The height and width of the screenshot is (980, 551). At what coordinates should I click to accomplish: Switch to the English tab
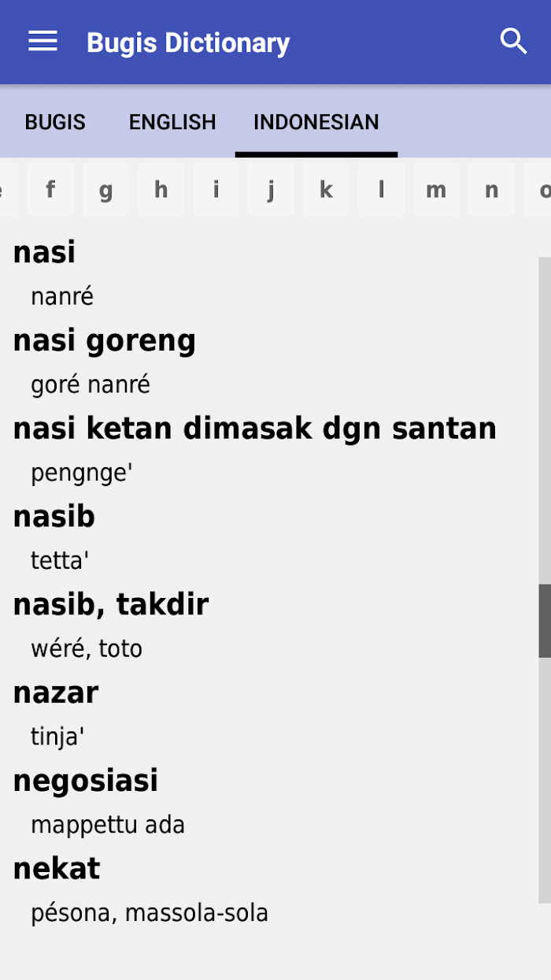(x=172, y=122)
